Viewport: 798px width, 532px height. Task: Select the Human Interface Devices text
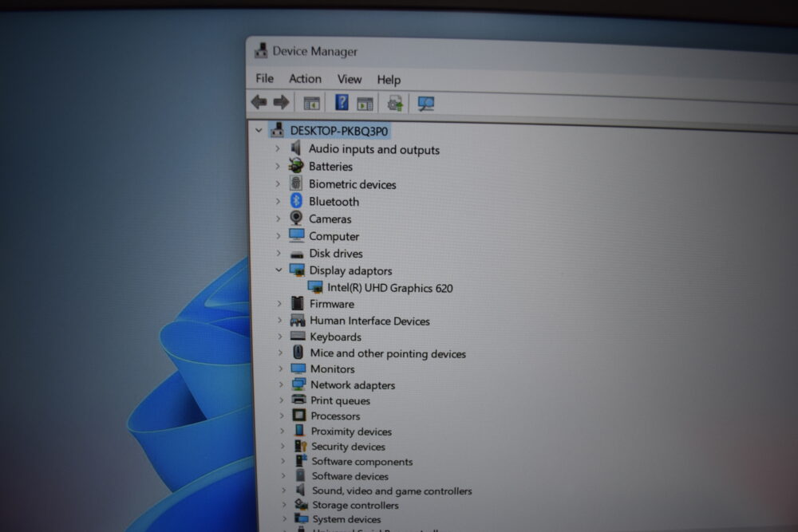click(369, 321)
